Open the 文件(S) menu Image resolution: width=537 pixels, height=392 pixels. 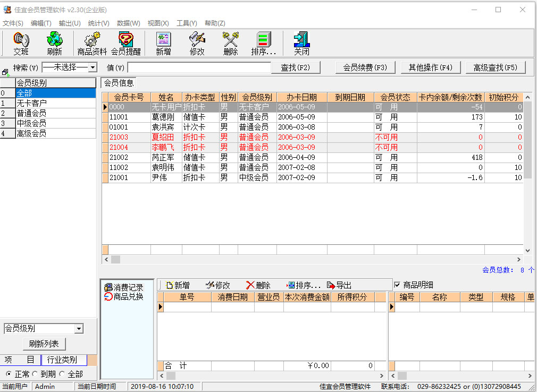[x=13, y=23]
